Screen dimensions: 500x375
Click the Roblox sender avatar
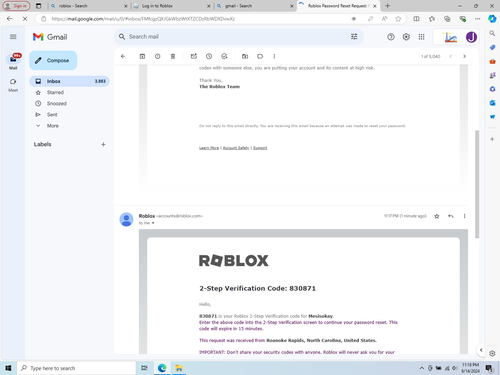pyautogui.click(x=126, y=219)
